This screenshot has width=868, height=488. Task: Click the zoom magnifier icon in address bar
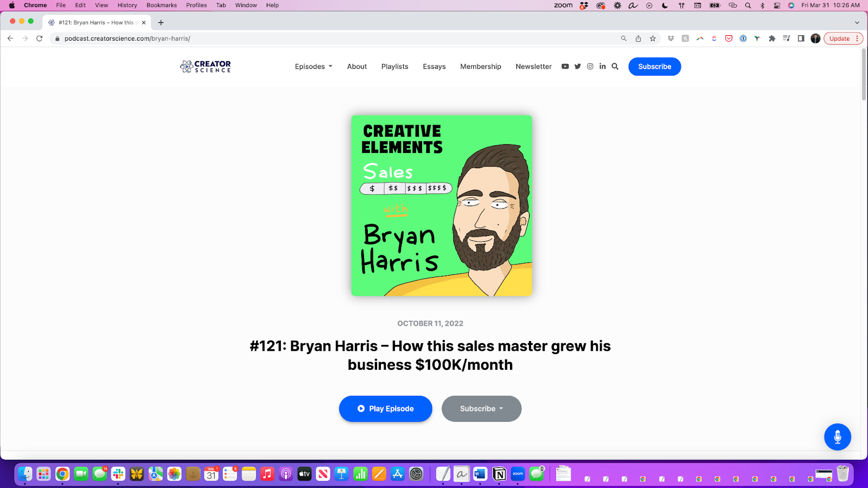(x=624, y=38)
